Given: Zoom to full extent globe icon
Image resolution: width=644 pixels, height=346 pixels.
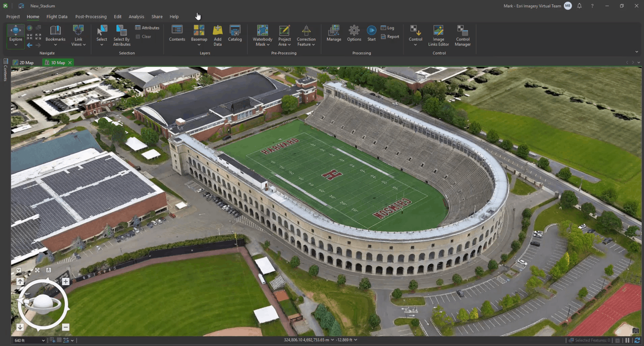Looking at the screenshot, I should [30, 28].
